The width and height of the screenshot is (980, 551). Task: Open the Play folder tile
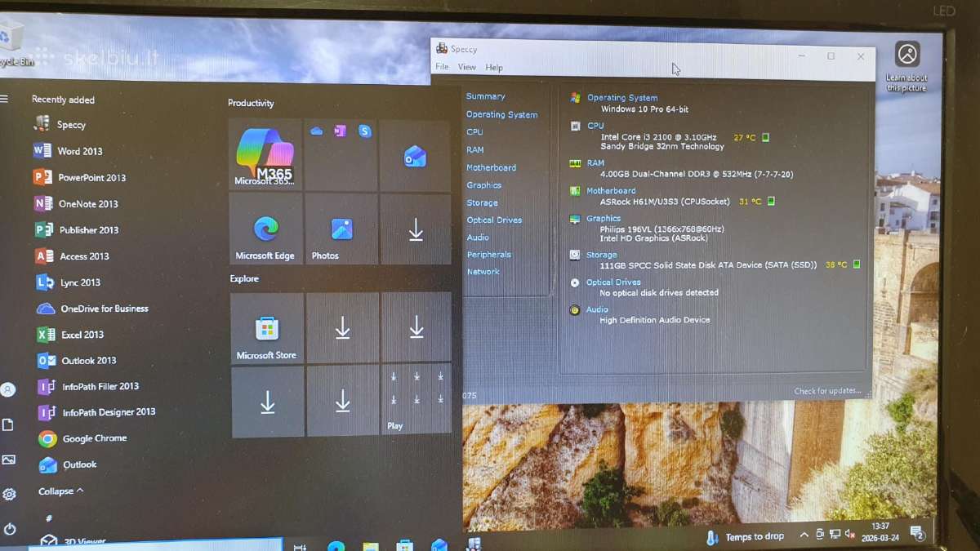pos(416,399)
